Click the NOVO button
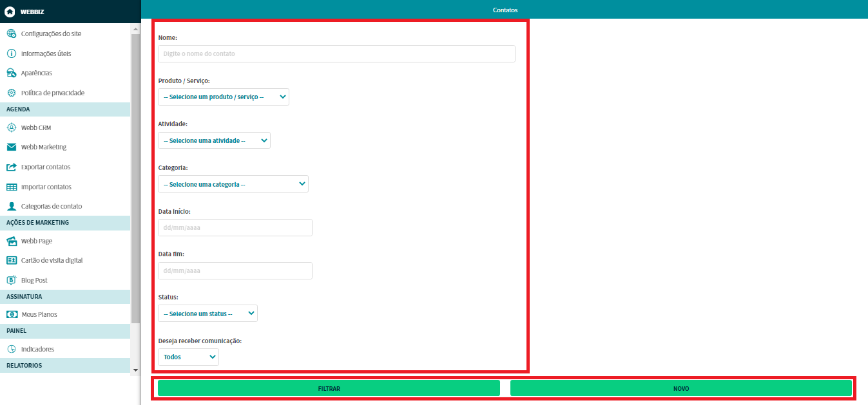This screenshot has width=868, height=405. tap(680, 388)
